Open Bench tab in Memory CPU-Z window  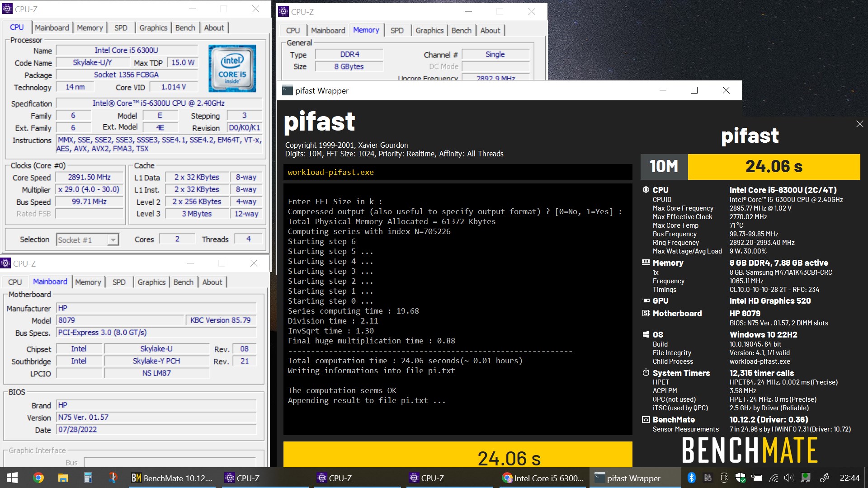point(462,30)
